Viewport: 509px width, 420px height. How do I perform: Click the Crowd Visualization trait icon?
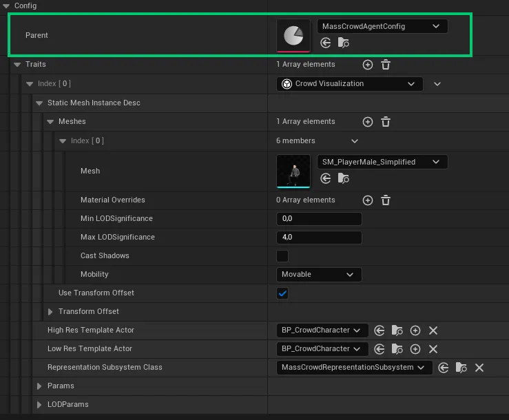[x=287, y=84]
